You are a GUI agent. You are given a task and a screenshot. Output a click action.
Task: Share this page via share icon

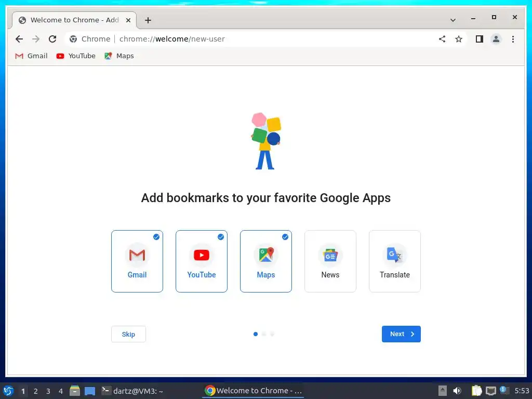[442, 39]
